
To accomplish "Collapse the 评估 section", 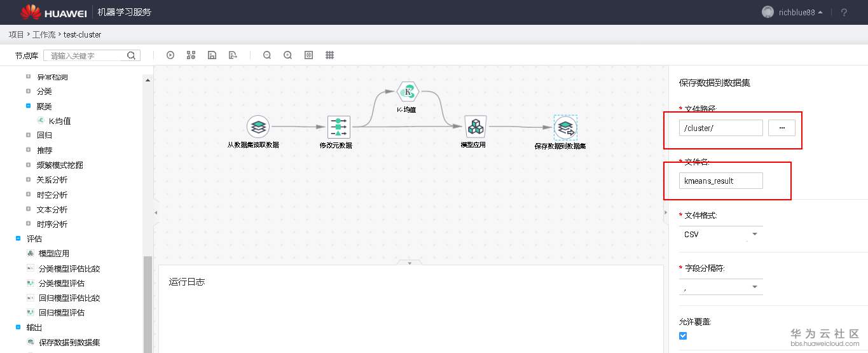I will [18, 239].
